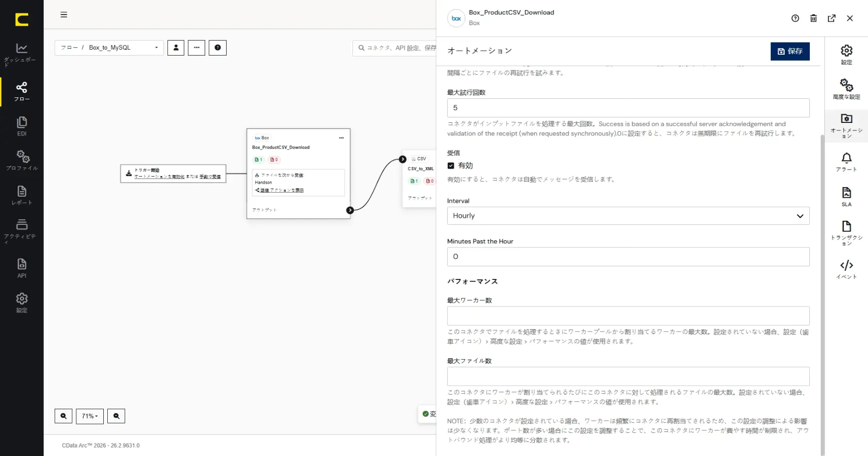
Task: Toggle the hamburger menu
Action: (x=64, y=15)
